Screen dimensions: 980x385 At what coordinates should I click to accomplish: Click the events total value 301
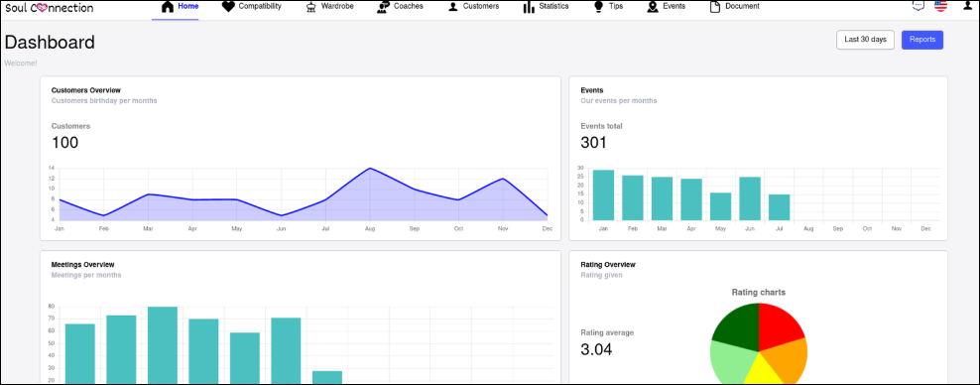click(x=594, y=143)
